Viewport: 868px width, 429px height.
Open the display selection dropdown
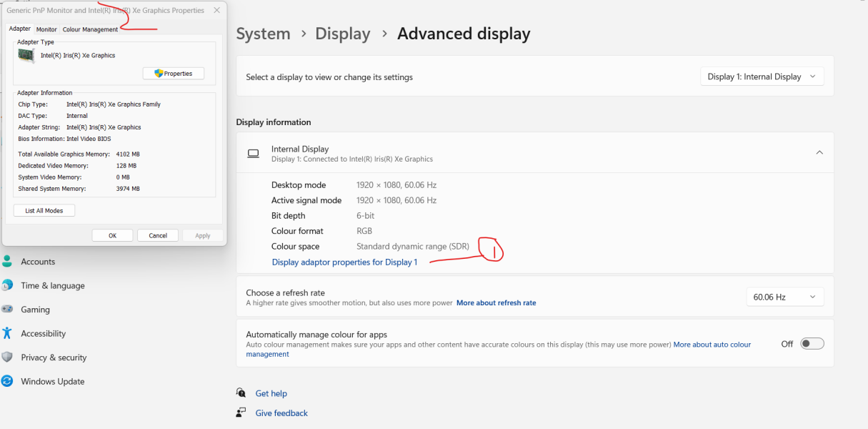point(762,77)
